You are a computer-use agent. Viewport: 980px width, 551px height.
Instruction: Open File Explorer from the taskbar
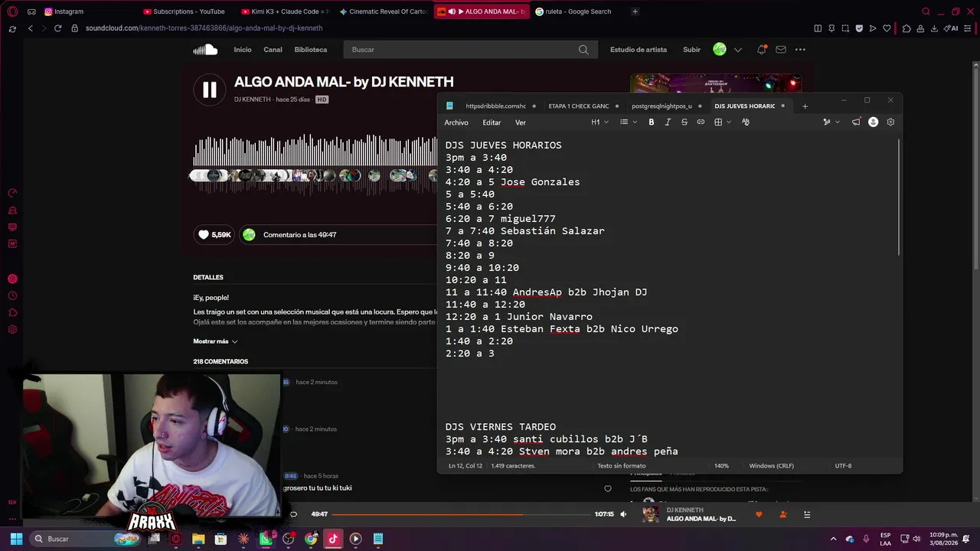198,539
